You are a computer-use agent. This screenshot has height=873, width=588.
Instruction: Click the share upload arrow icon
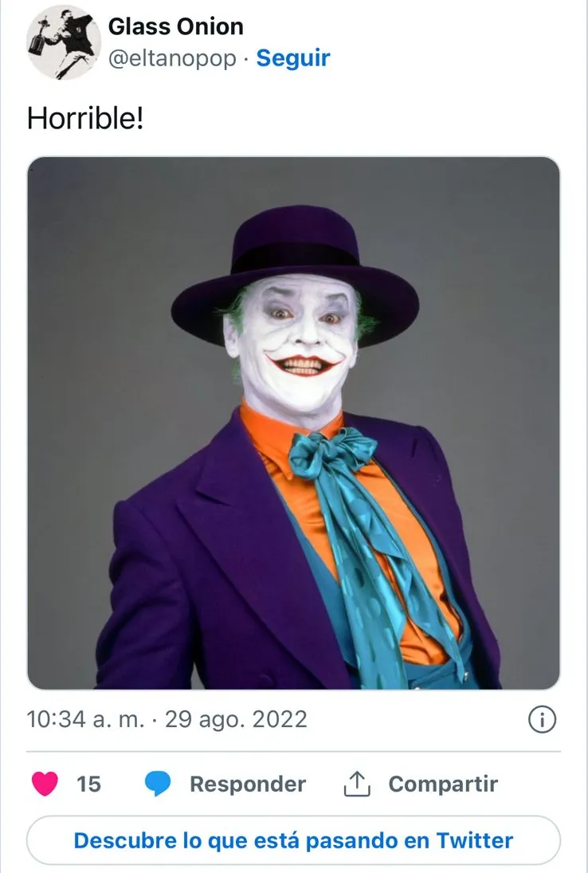pos(358,785)
